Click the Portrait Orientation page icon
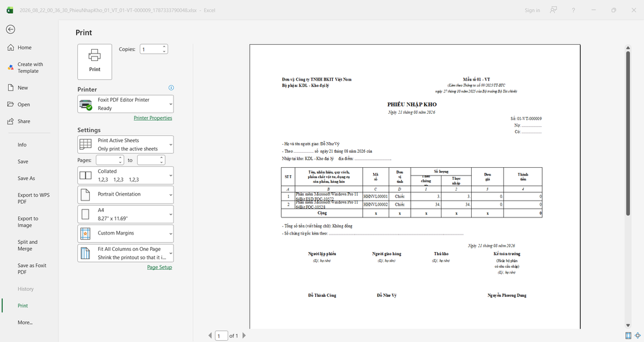The height and width of the screenshot is (342, 644). pyautogui.click(x=86, y=195)
